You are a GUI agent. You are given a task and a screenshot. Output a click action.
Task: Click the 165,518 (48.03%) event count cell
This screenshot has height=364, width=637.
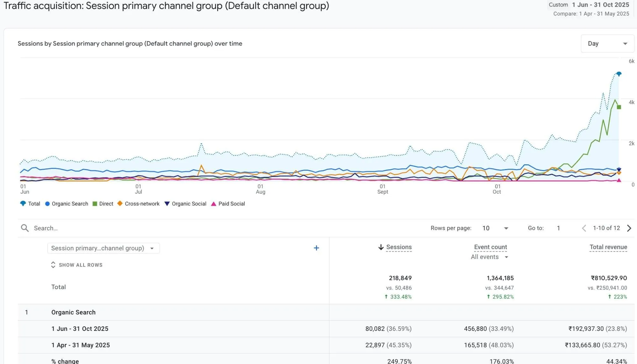click(x=489, y=345)
